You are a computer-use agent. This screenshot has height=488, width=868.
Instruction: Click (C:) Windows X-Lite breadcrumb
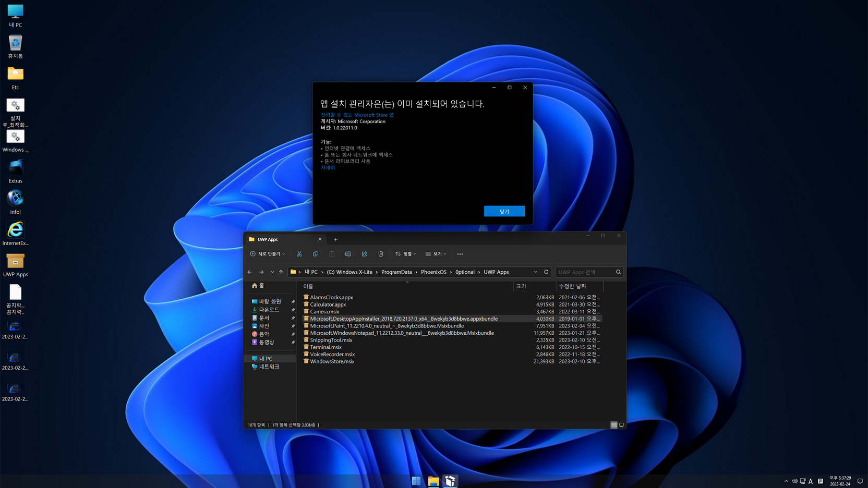tap(349, 272)
